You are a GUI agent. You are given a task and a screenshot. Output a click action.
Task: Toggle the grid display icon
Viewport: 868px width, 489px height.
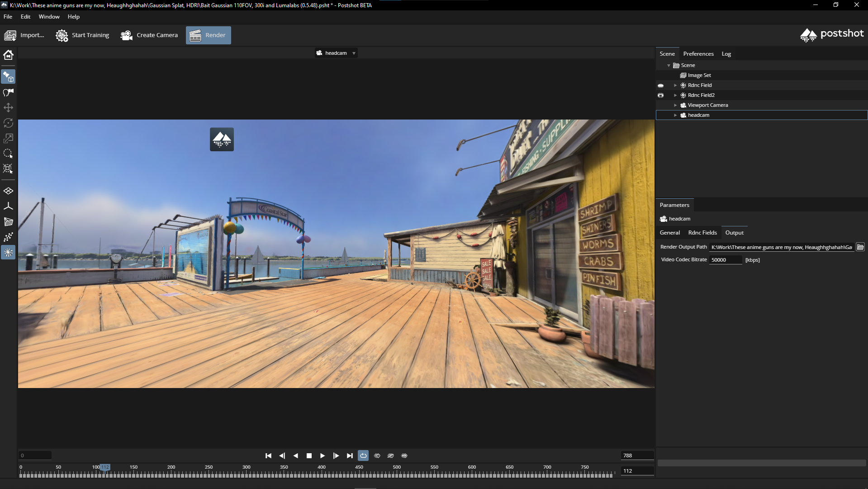click(8, 191)
